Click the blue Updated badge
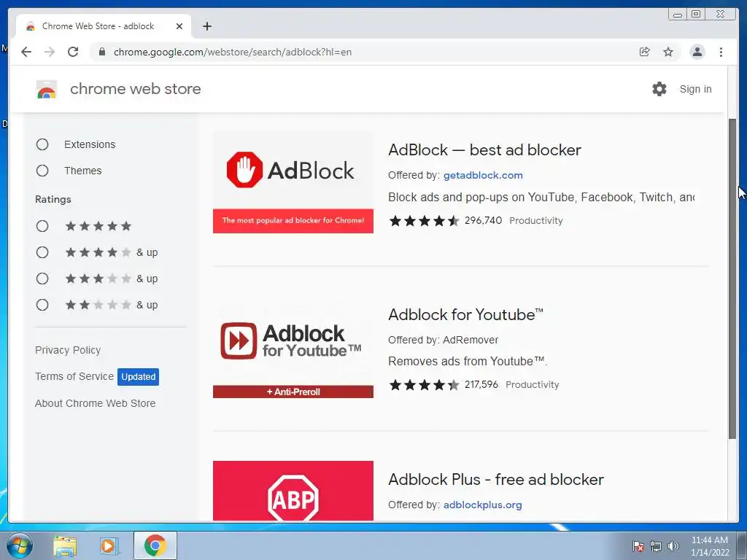 pos(138,377)
